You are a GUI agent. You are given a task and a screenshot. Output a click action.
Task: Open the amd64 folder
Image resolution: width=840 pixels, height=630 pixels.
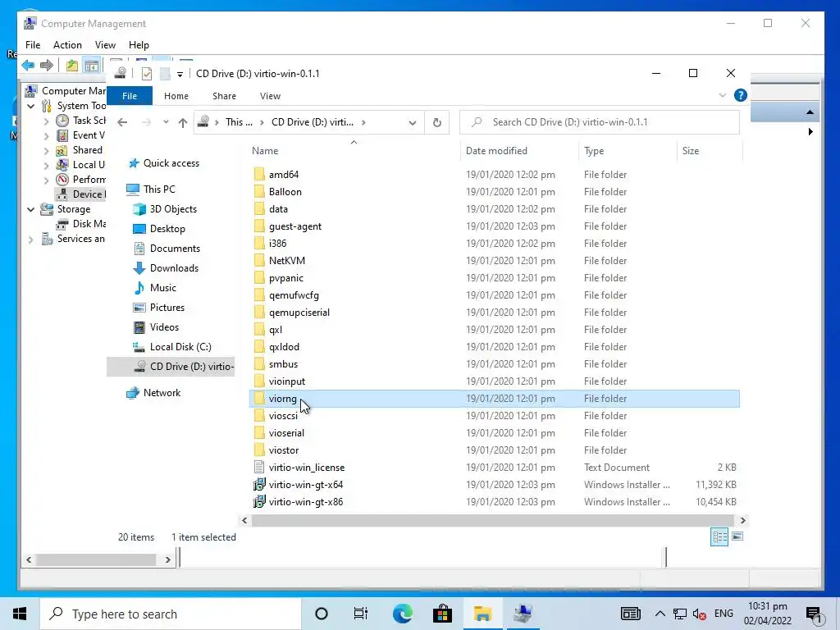pos(283,175)
